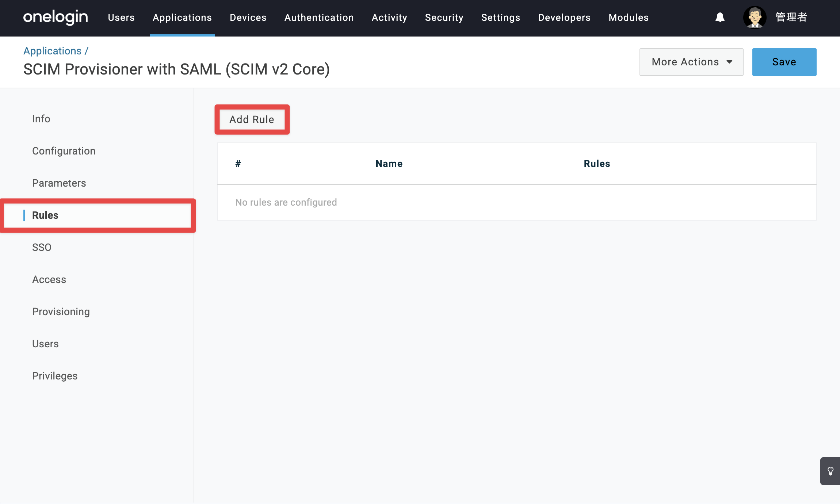The width and height of the screenshot is (840, 504).
Task: Select the SSO sidebar tab
Action: (42, 247)
